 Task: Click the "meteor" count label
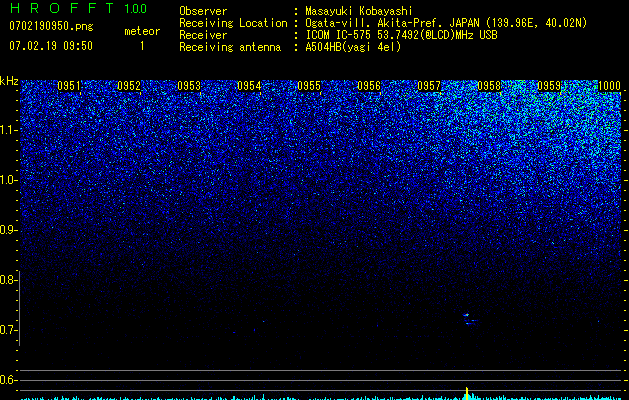point(142,31)
